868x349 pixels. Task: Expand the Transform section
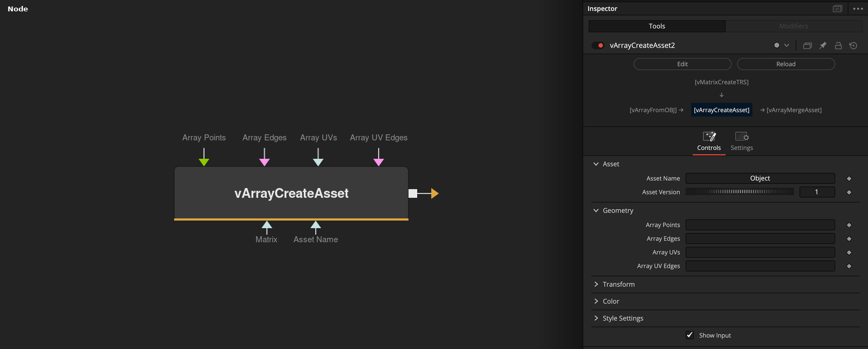coord(596,285)
